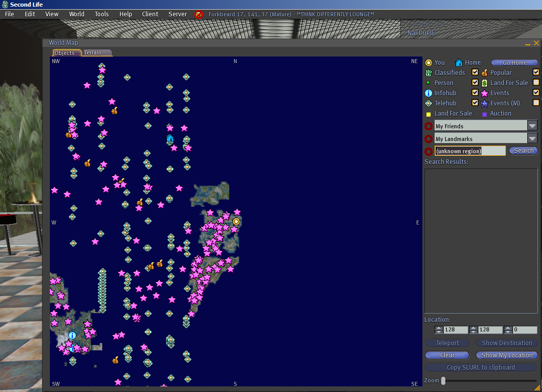Click the yellow You legend icon
542x392 pixels.
click(x=429, y=63)
